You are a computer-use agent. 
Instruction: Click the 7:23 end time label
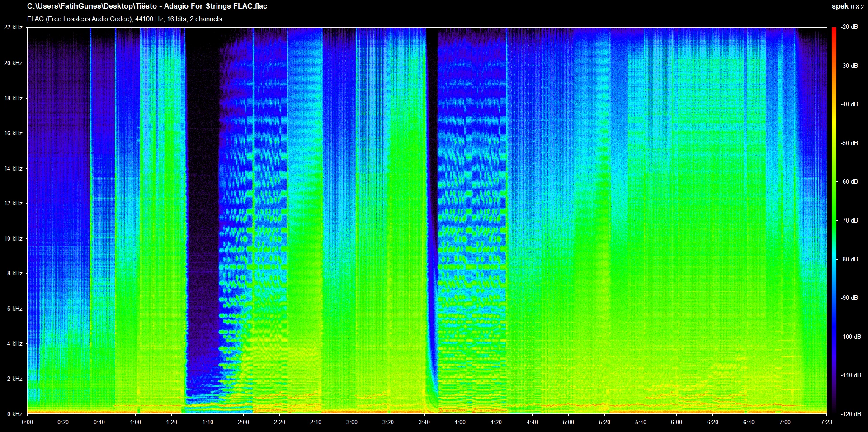(826, 423)
